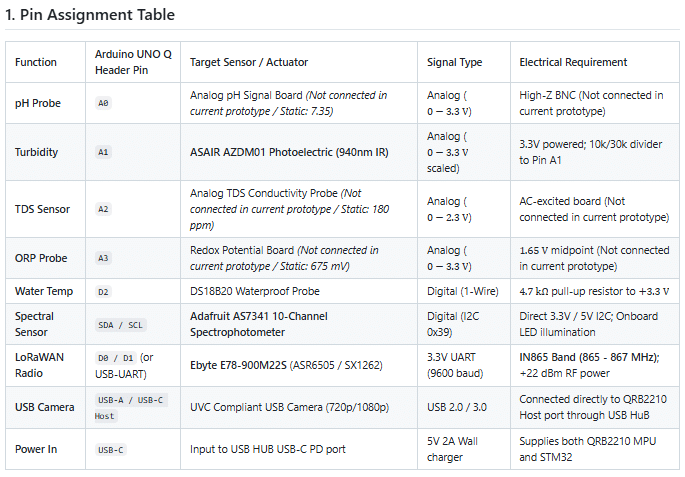685x477 pixels.
Task: Click 'Input to USB HUB USB-C PD port'
Action: (299, 449)
